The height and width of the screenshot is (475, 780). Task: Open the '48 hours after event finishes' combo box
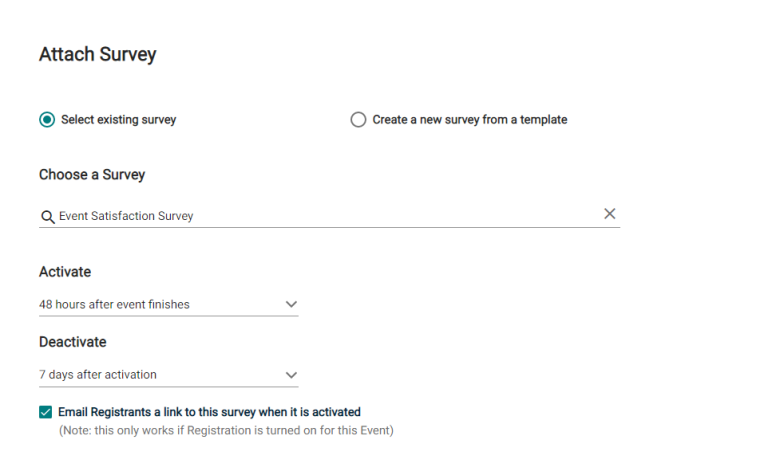click(169, 304)
